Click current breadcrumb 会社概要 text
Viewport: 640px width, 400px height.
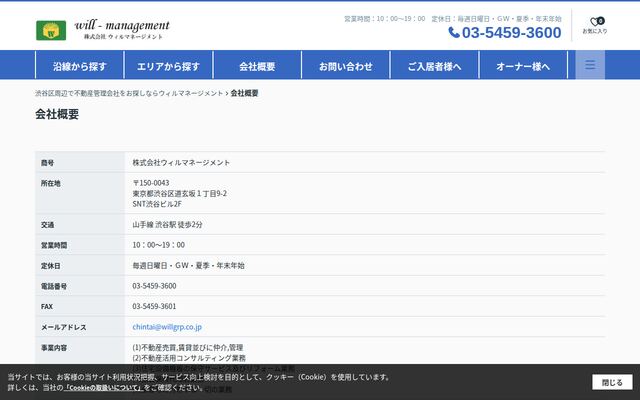[244, 93]
